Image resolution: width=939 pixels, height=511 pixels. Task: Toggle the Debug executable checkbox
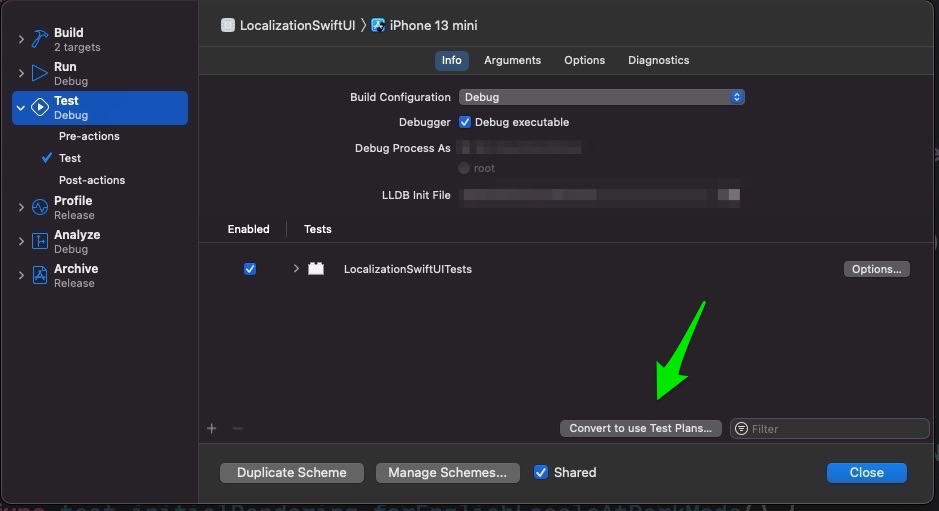point(465,122)
